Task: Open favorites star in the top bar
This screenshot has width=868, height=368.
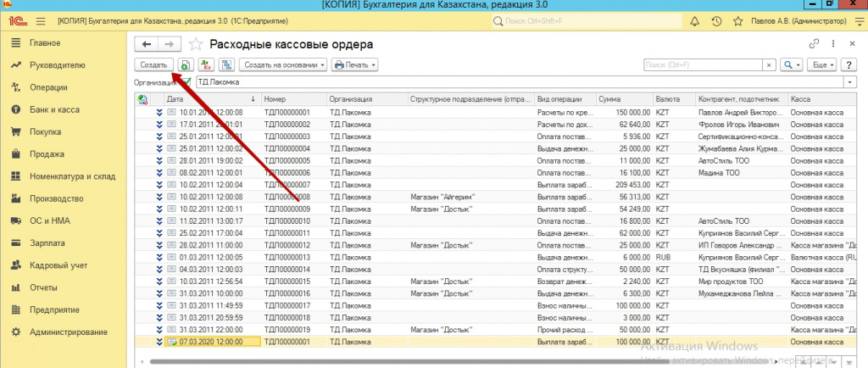Action: pos(737,21)
